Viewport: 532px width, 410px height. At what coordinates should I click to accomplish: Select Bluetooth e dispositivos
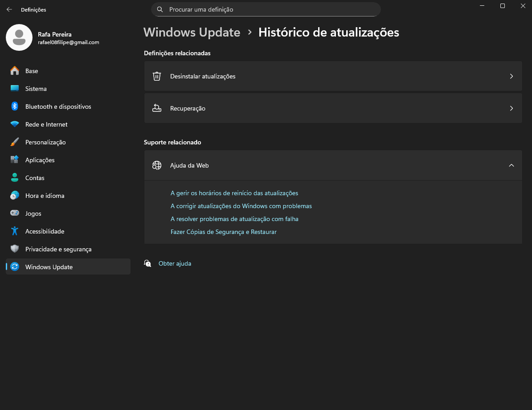point(68,106)
